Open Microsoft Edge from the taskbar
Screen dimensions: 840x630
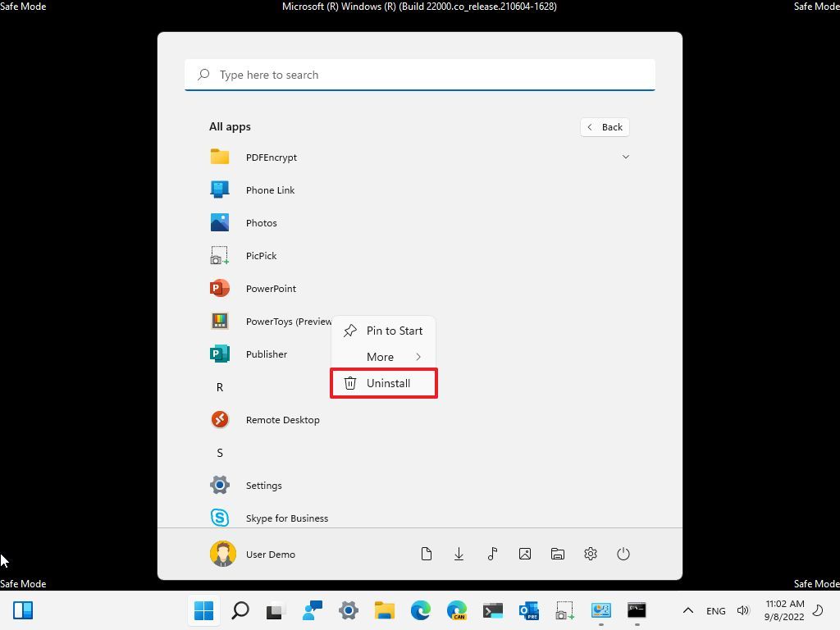click(x=418, y=610)
